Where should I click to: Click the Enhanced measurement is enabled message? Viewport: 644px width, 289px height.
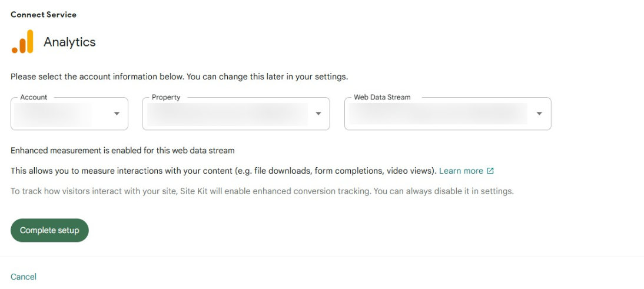(x=123, y=150)
